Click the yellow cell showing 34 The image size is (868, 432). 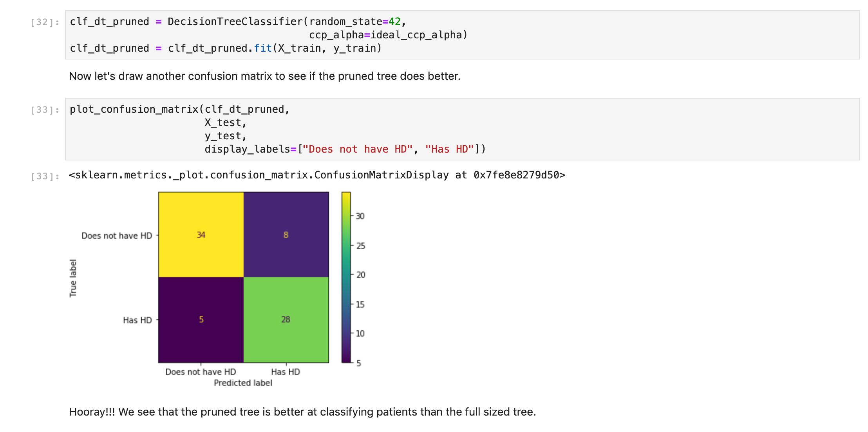pos(201,235)
